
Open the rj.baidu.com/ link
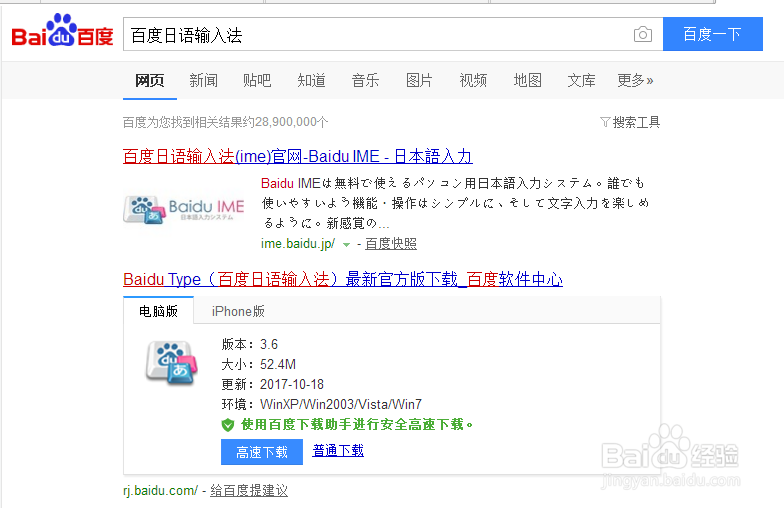tap(160, 490)
